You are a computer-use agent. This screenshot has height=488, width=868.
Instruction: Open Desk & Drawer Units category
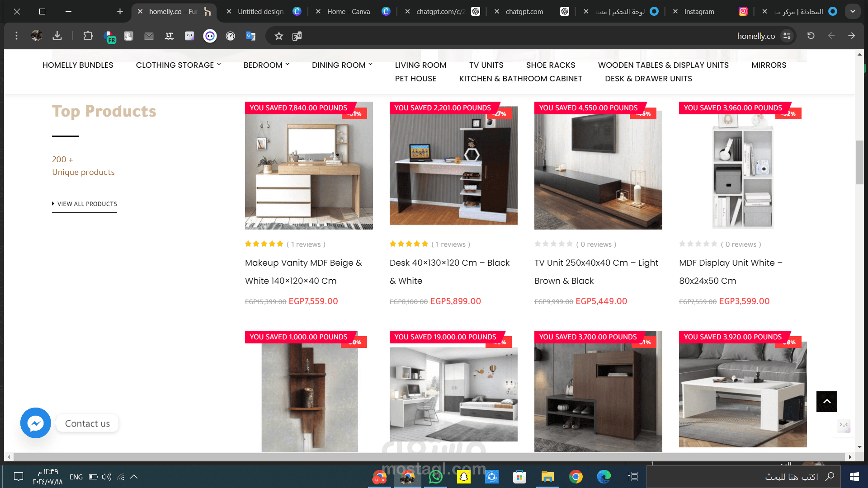pos(648,79)
